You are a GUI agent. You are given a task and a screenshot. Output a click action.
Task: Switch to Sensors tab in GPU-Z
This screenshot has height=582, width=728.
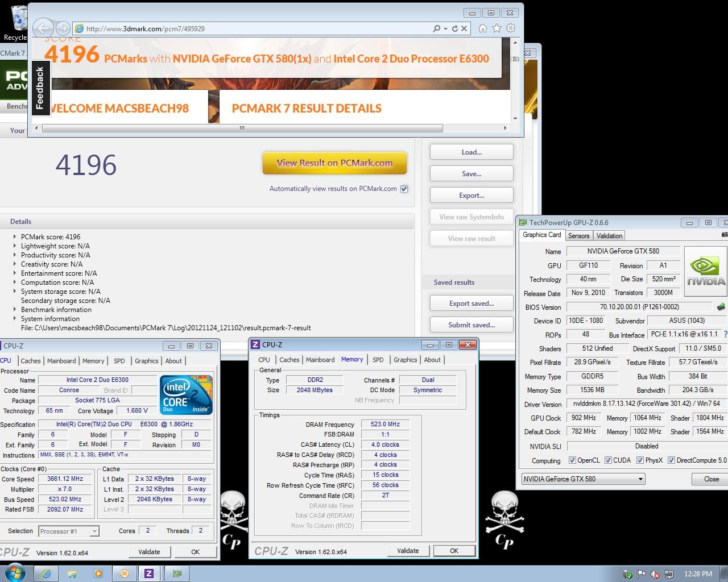click(578, 236)
